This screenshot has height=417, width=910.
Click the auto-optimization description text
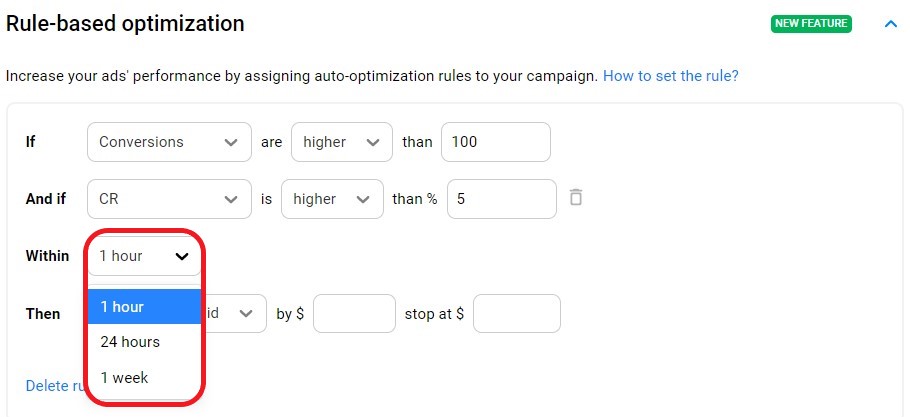(301, 76)
